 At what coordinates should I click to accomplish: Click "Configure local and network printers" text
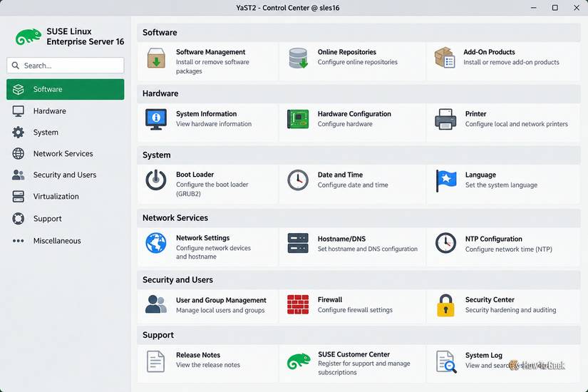tap(517, 124)
